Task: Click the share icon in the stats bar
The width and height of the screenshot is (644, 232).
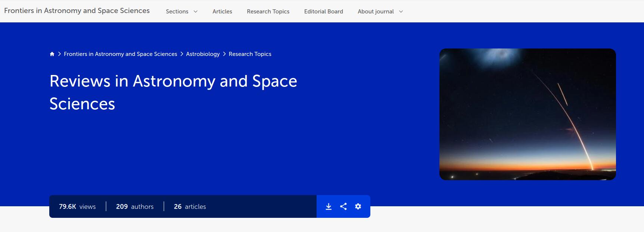Action: pyautogui.click(x=343, y=206)
